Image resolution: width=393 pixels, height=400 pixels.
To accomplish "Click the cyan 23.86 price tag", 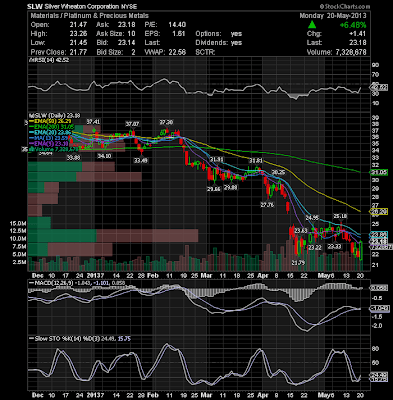I will [x=379, y=234].
